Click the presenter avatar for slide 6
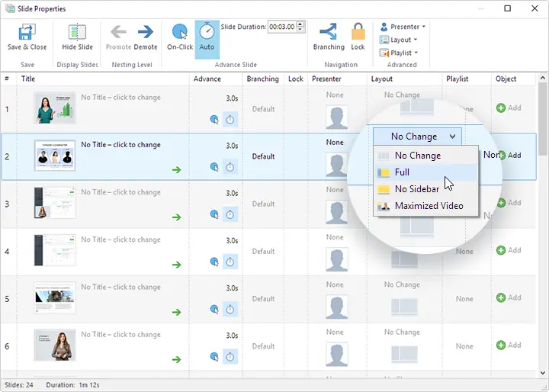 coord(336,354)
